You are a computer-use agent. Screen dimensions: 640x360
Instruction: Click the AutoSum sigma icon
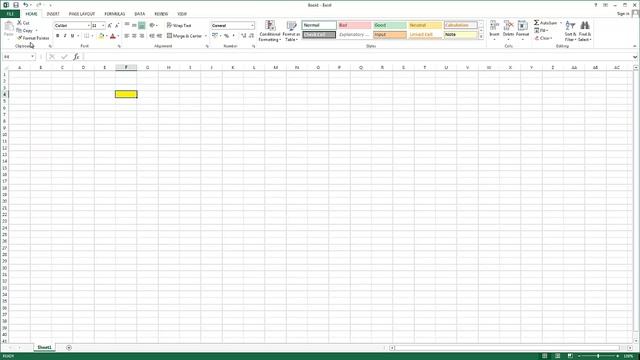click(536, 23)
